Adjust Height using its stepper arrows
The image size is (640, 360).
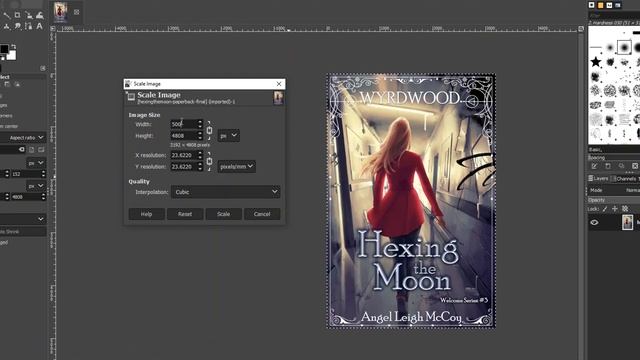point(200,136)
